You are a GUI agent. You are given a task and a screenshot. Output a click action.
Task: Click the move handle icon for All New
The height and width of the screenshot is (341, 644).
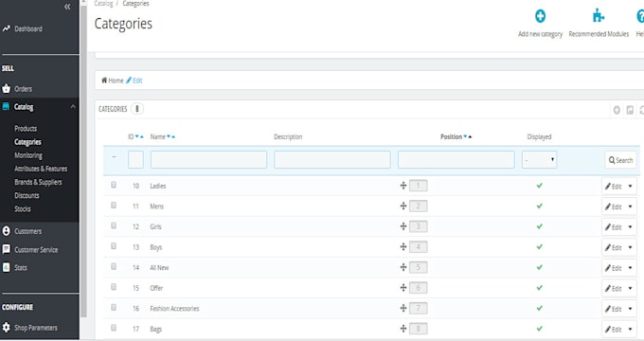[403, 267]
